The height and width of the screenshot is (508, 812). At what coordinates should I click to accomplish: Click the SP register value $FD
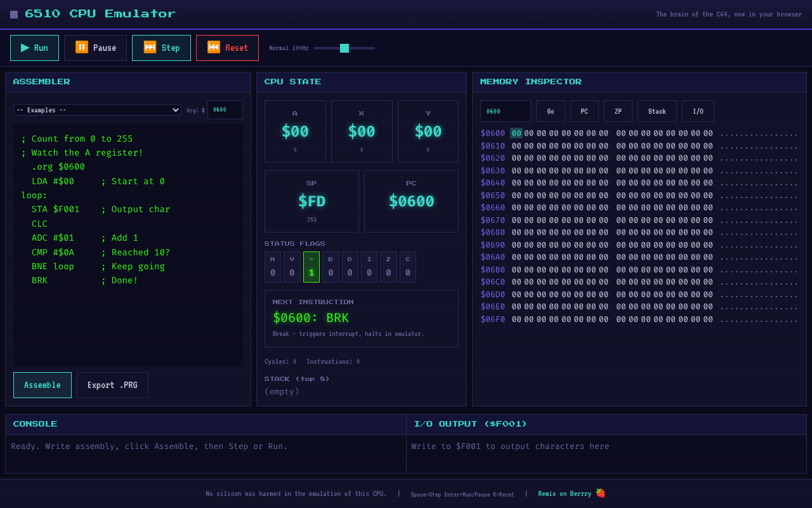point(311,201)
